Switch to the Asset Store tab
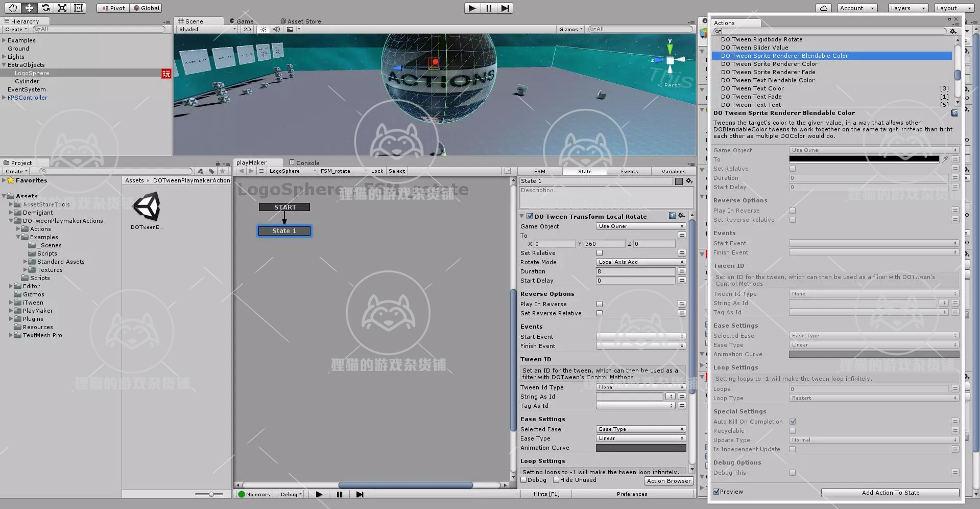Screen dimensions: 980x509 (301, 21)
